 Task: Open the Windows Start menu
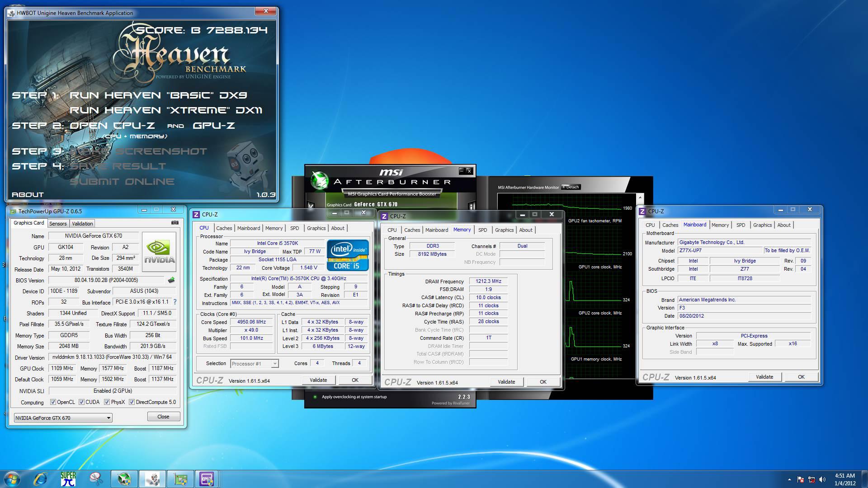point(12,479)
